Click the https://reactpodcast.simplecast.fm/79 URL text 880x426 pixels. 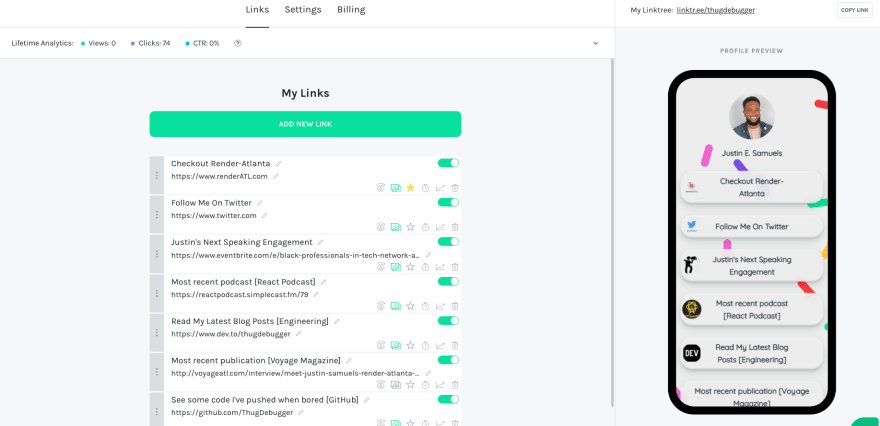(x=240, y=295)
